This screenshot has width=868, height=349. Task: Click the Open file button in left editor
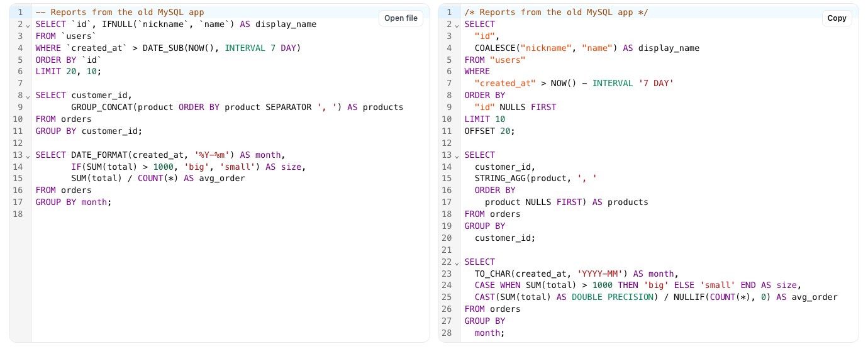[401, 18]
